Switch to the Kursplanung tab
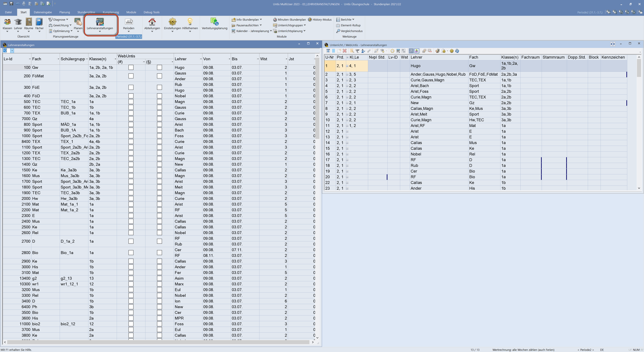 tap(111, 12)
